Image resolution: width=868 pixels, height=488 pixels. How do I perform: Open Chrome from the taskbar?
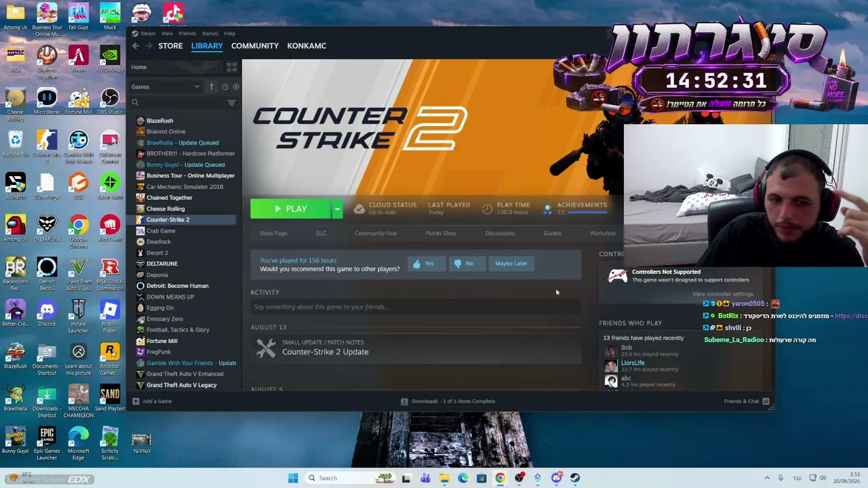coord(500,479)
